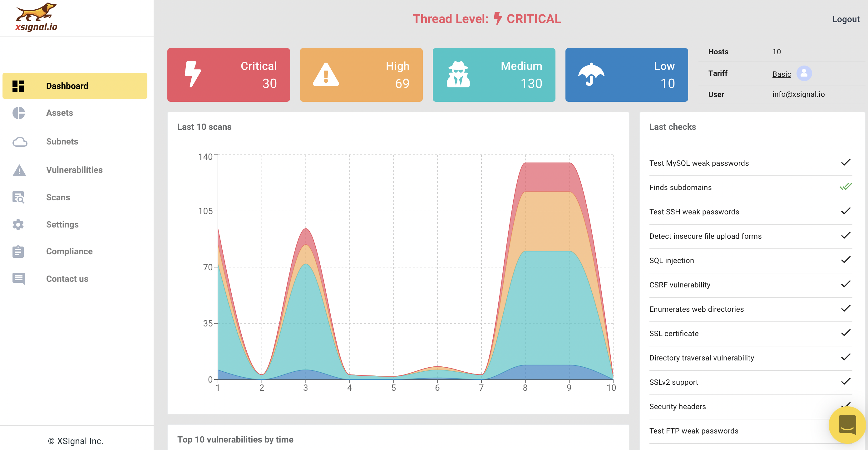Viewport: 868px width, 450px height.
Task: Click the Last checks heading
Action: [673, 127]
